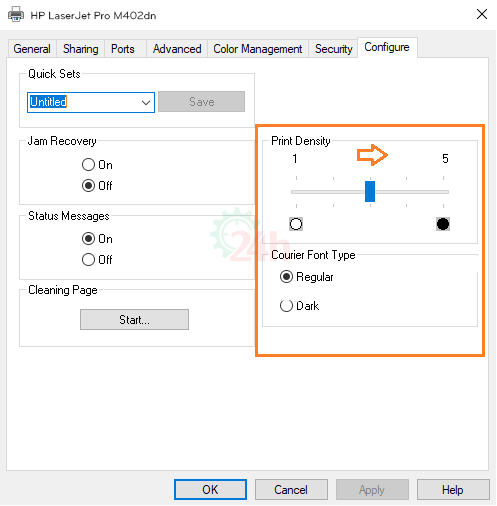
Task: Switch to Color Management tab
Action: (x=258, y=49)
